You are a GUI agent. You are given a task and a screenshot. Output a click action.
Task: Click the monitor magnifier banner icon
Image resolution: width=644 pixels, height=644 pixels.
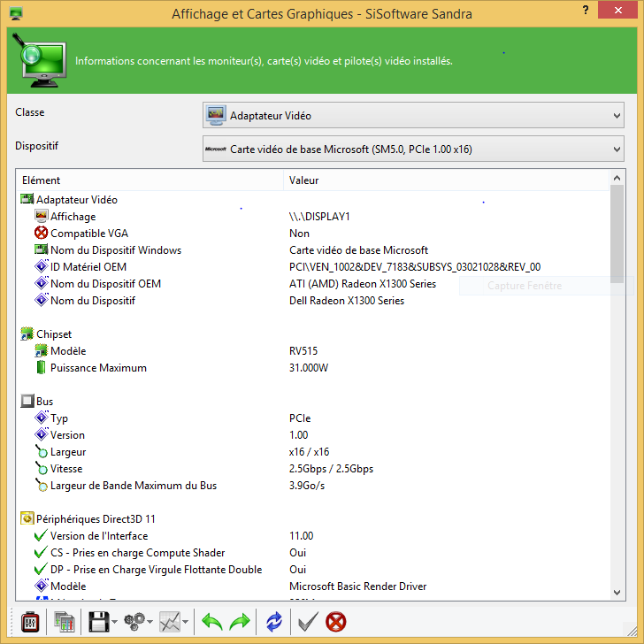(40, 60)
